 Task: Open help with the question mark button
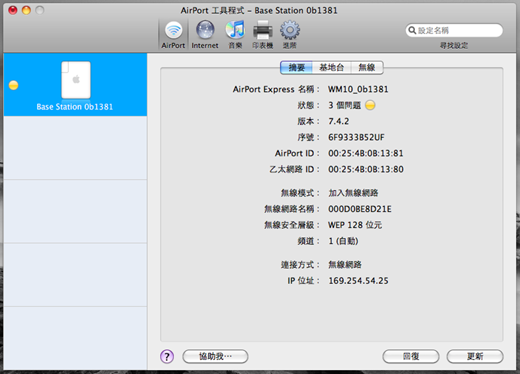(x=167, y=356)
